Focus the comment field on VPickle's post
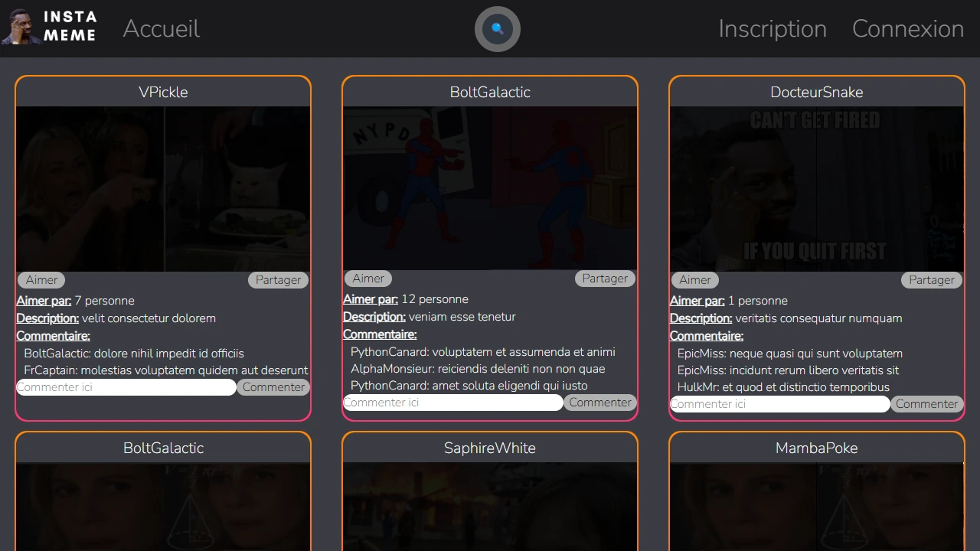Screen dimensions: 980x551 point(126,387)
